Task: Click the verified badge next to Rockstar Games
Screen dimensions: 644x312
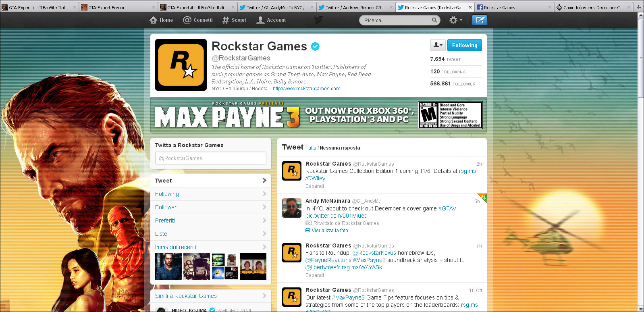Action: click(x=315, y=46)
